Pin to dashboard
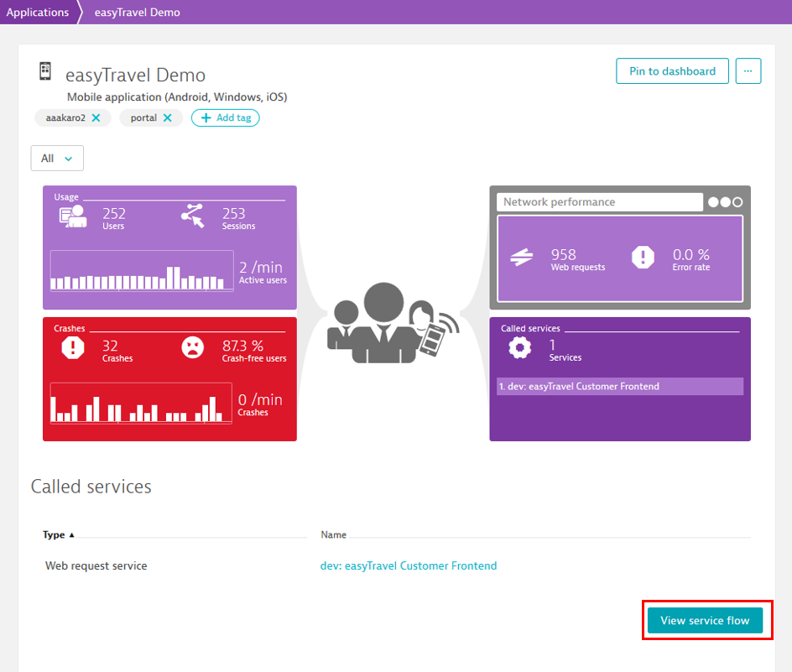The height and width of the screenshot is (672, 792). [x=672, y=71]
